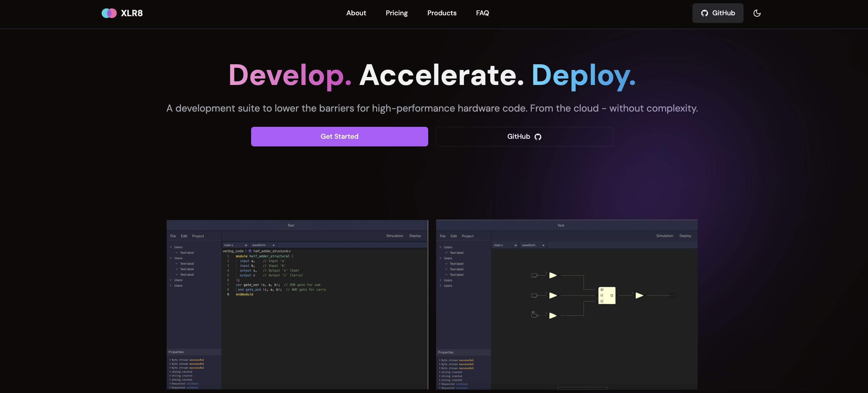The width and height of the screenshot is (868, 393).
Task: Open the About nav link
Action: click(x=356, y=13)
